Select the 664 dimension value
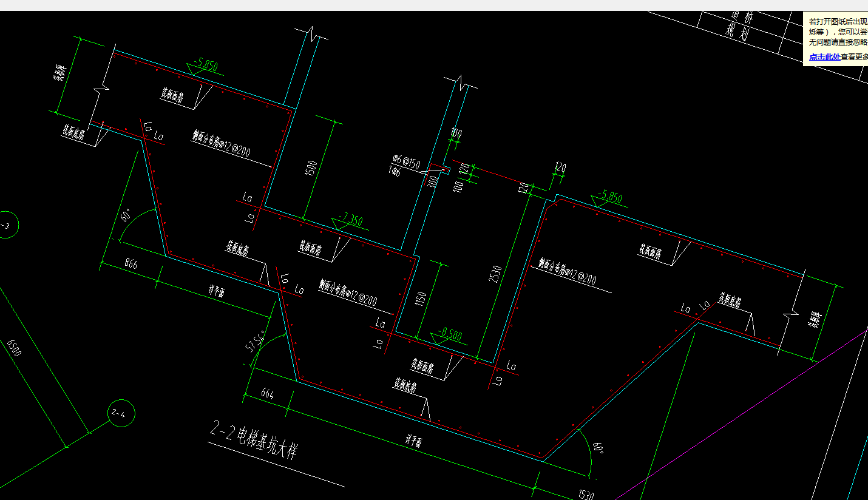This screenshot has width=868, height=500. click(267, 393)
